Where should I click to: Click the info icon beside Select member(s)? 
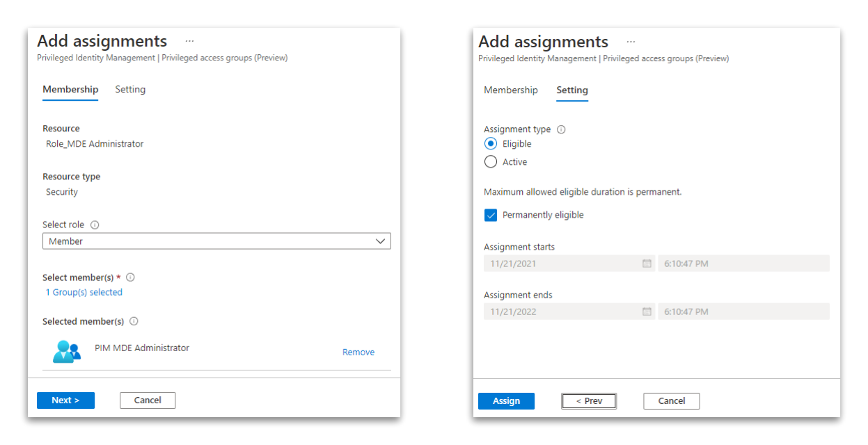130,277
